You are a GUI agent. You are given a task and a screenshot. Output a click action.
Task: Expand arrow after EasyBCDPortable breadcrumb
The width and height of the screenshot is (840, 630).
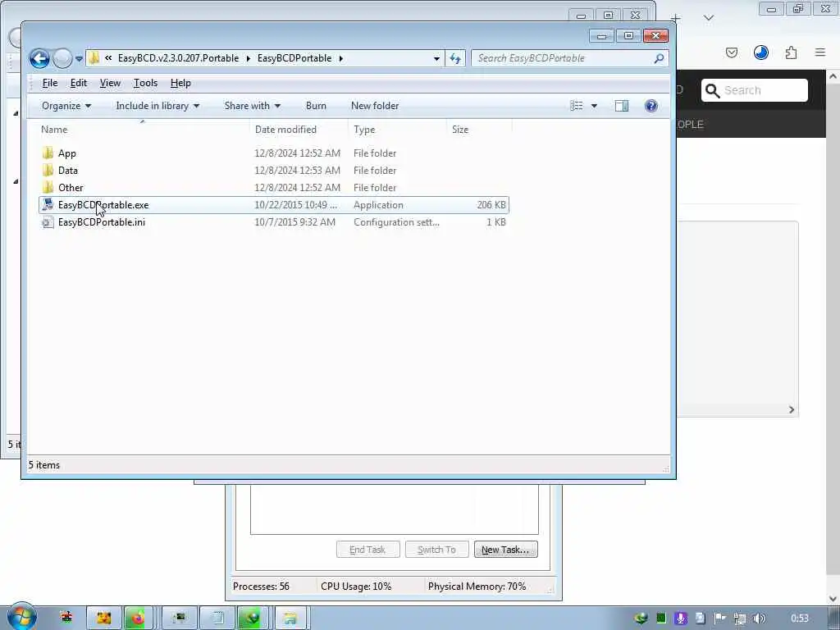pos(340,58)
